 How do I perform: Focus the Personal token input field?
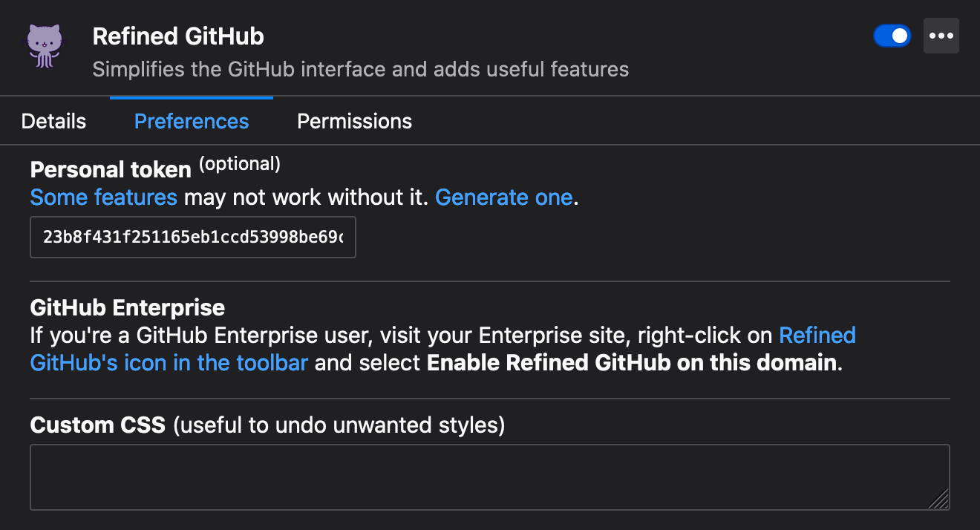(x=192, y=238)
